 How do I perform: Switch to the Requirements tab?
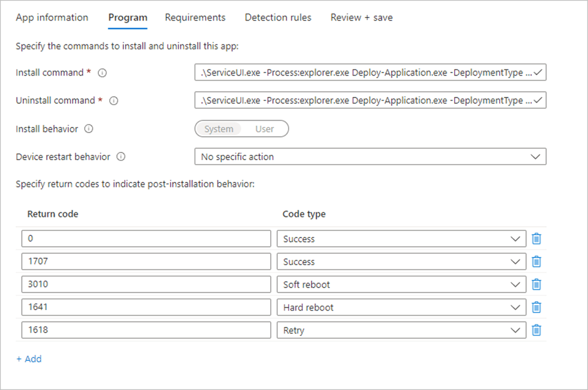[195, 17]
